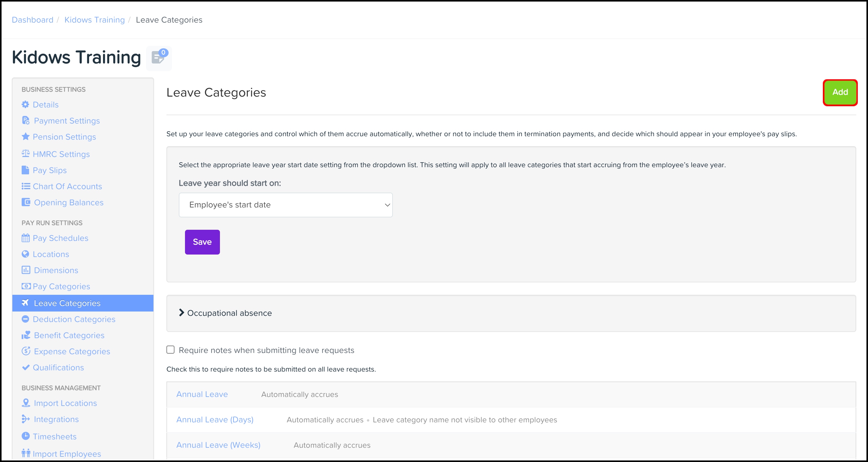Image resolution: width=868 pixels, height=462 pixels.
Task: Open the Annual Leave (Weeks) category
Action: click(x=218, y=445)
